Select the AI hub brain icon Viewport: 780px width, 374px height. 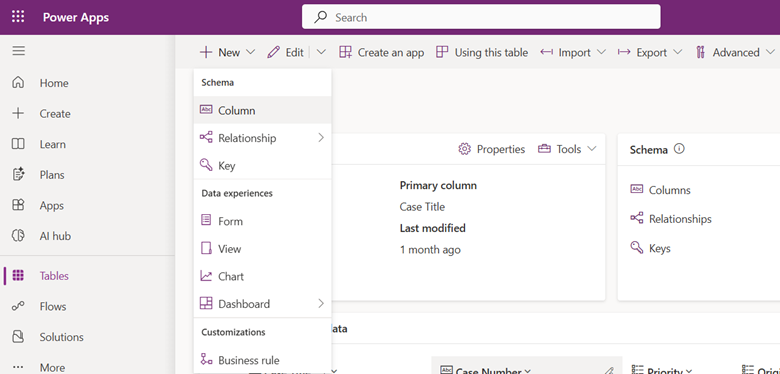(18, 236)
